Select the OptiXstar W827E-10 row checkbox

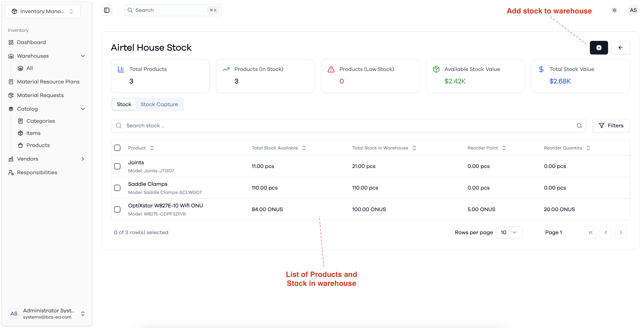(x=117, y=209)
